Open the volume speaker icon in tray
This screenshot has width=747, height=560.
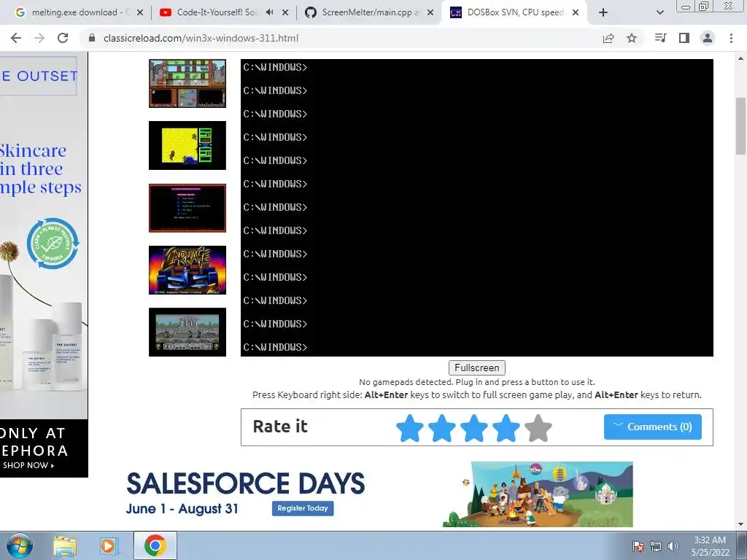coord(673,546)
